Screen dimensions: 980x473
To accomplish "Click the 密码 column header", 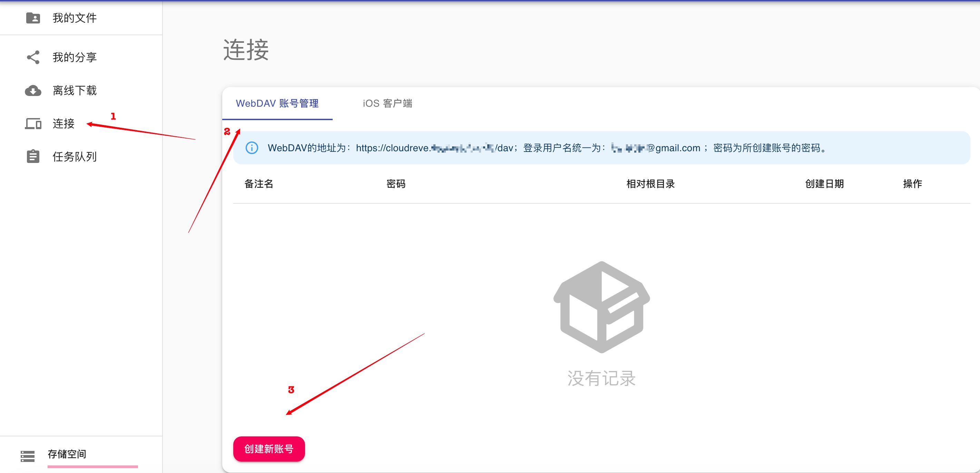I will click(x=396, y=184).
